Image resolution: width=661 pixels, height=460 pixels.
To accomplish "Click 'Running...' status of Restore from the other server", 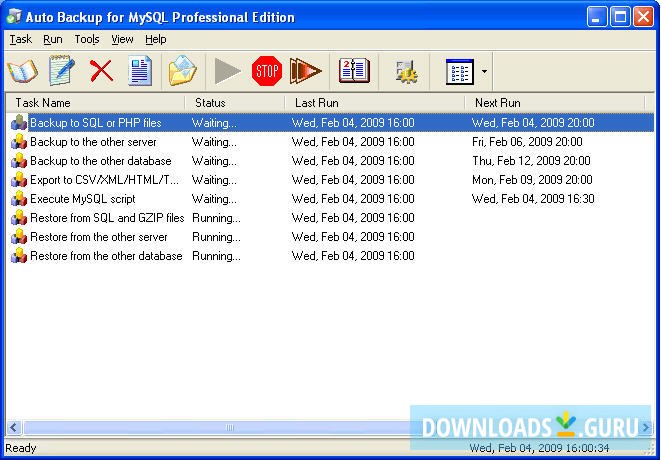I will 216,237.
